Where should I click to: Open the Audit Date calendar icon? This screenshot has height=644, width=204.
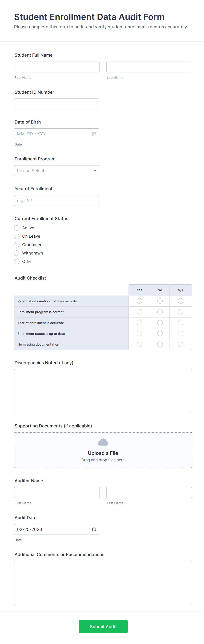click(x=94, y=529)
